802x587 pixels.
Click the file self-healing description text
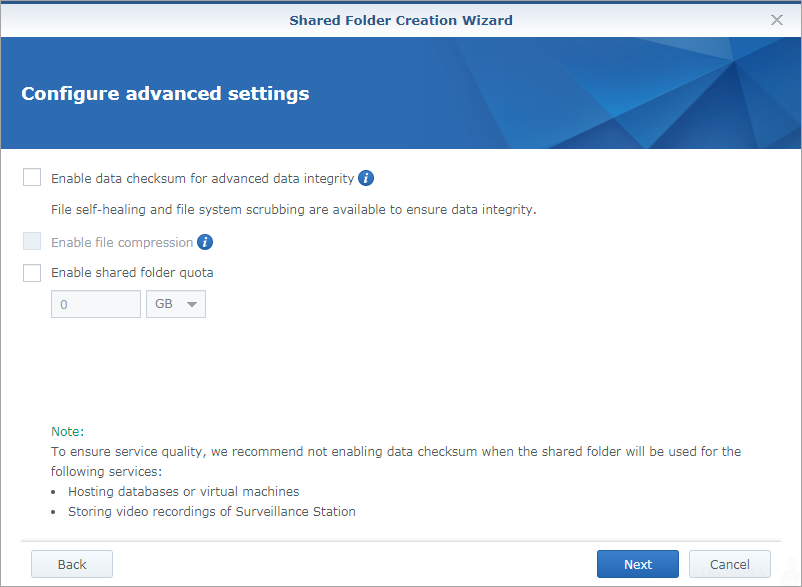point(294,210)
